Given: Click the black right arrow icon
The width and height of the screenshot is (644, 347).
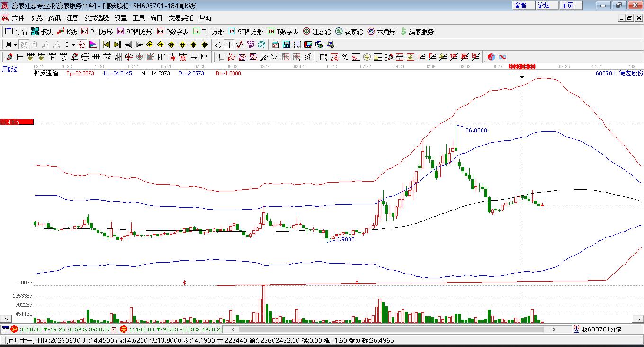Looking at the screenshot, I should tap(139, 45).
